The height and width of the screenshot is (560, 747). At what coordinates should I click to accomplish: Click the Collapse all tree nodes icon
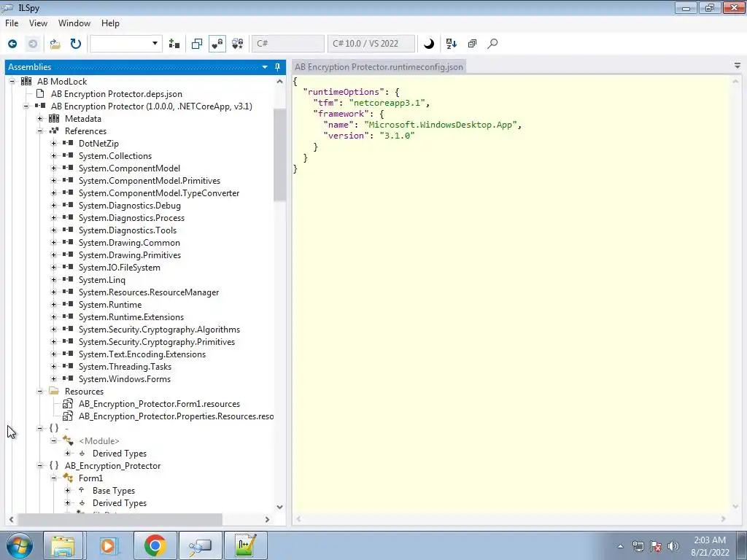(x=472, y=44)
